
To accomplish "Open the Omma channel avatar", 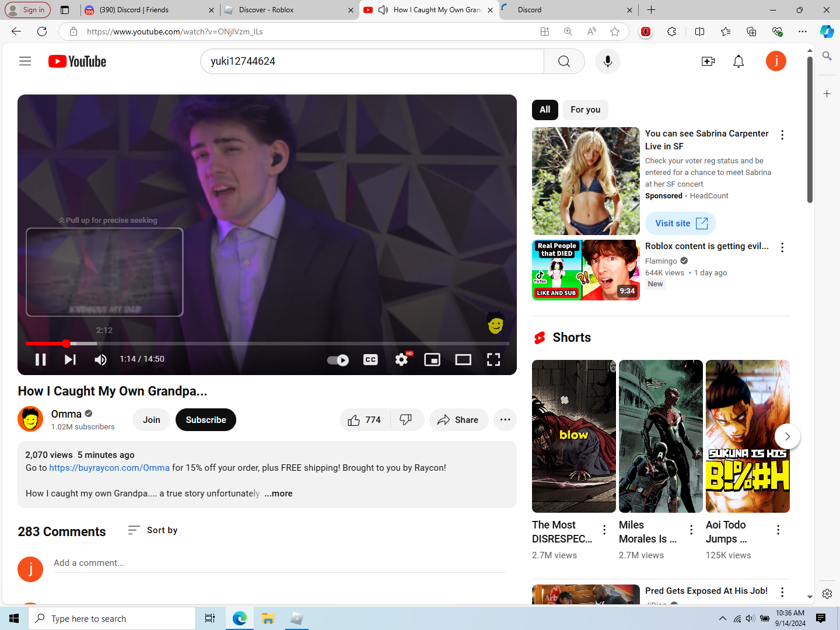I will [x=30, y=419].
